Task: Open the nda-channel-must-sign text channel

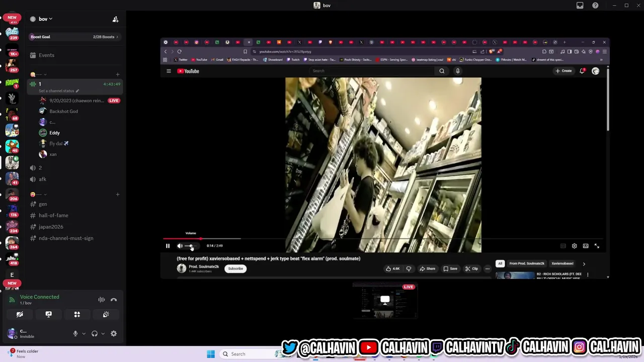Action: pyautogui.click(x=74, y=238)
